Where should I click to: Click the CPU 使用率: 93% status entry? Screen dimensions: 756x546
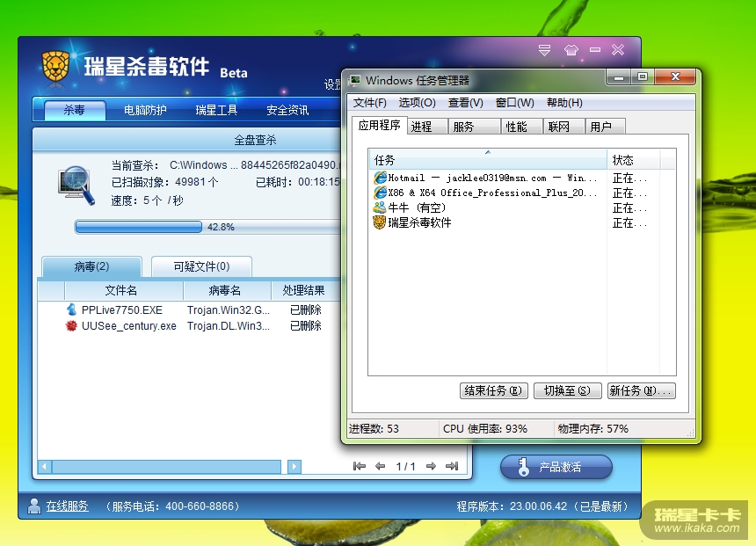pos(485,428)
